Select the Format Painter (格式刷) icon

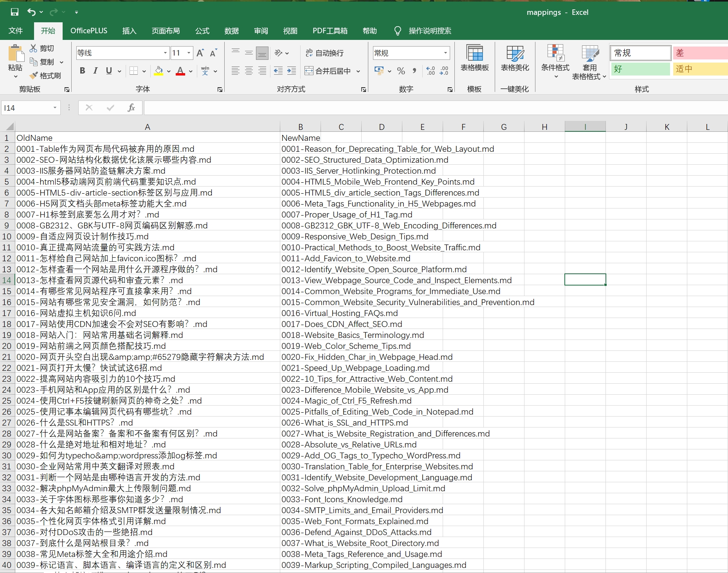pyautogui.click(x=46, y=75)
